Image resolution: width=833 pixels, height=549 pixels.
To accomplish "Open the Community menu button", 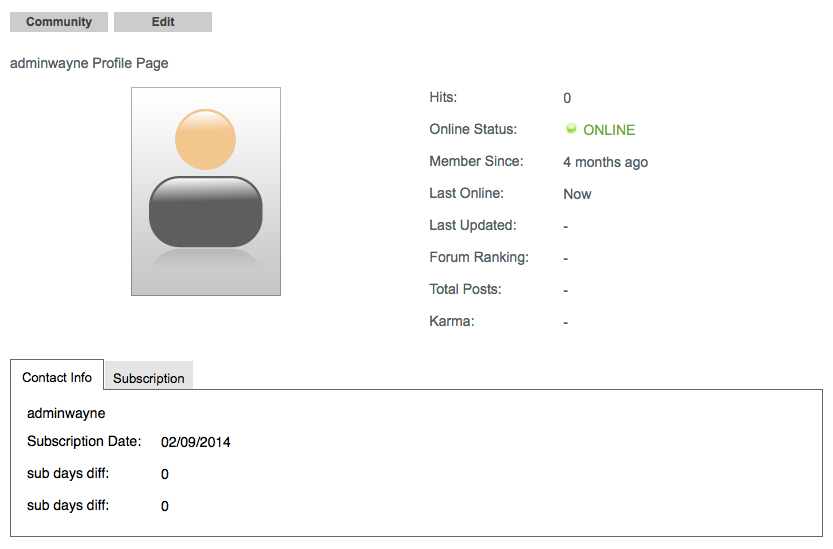I will point(59,22).
